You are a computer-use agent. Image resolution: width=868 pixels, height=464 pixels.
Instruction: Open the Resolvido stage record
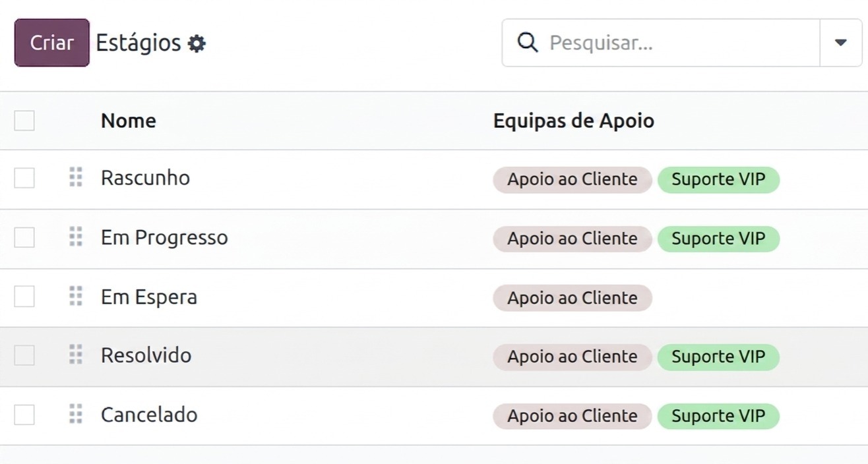tap(146, 355)
